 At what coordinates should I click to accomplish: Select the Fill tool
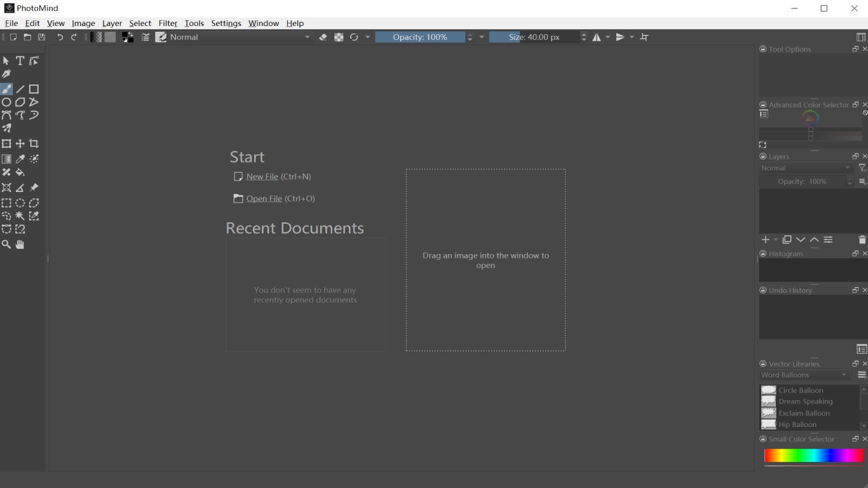(x=20, y=172)
